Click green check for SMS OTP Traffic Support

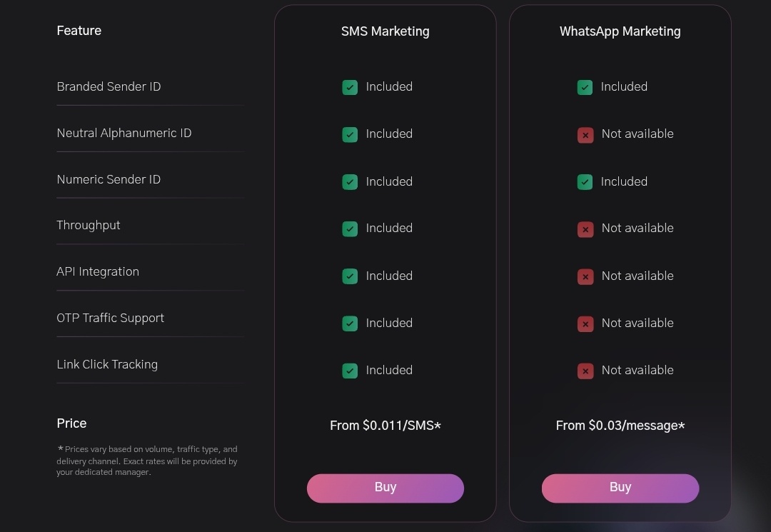point(350,323)
